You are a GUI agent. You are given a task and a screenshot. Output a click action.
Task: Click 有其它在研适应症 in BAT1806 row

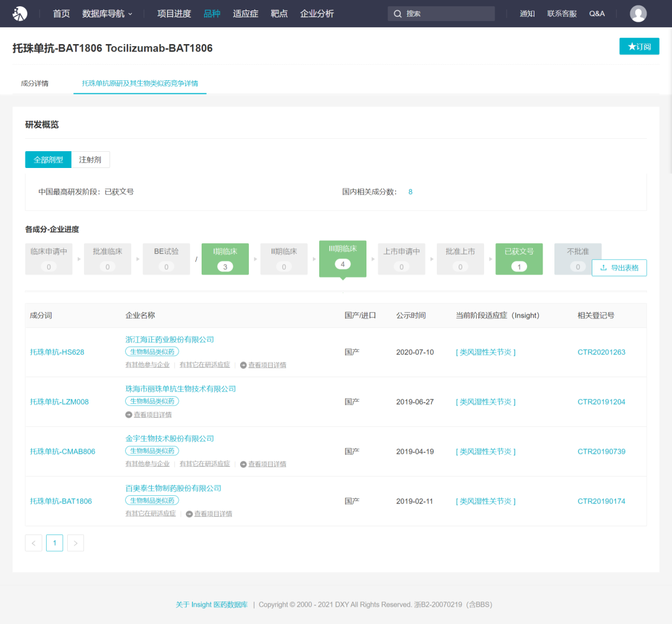[151, 514]
